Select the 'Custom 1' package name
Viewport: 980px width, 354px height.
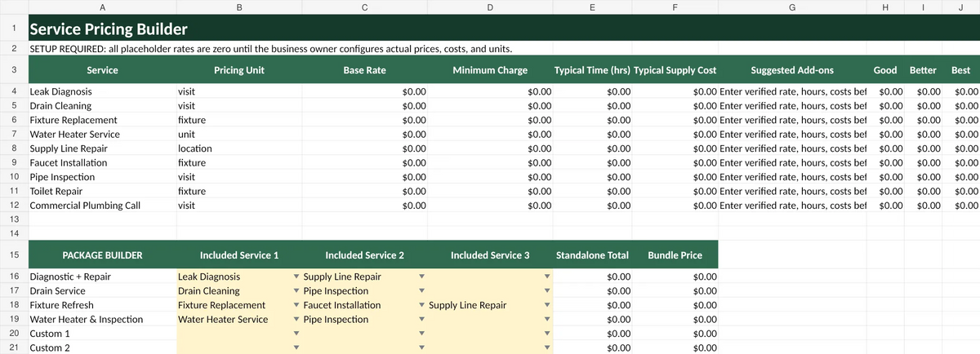tap(102, 334)
